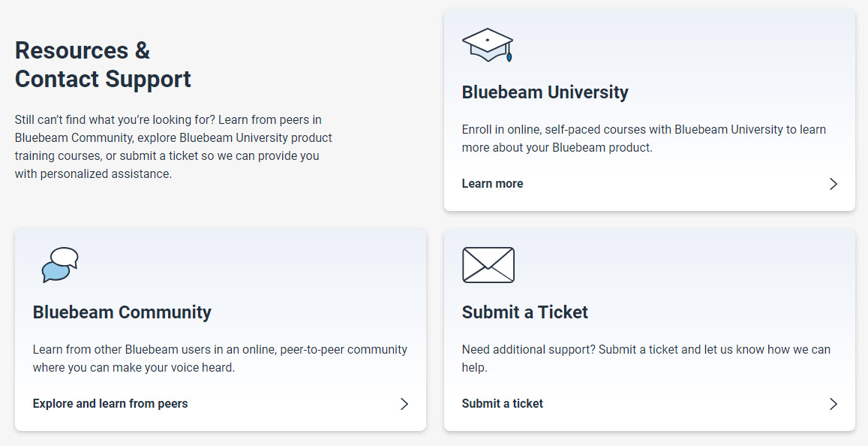
Task: Click the blue speech bubble icon
Action: tap(56, 272)
